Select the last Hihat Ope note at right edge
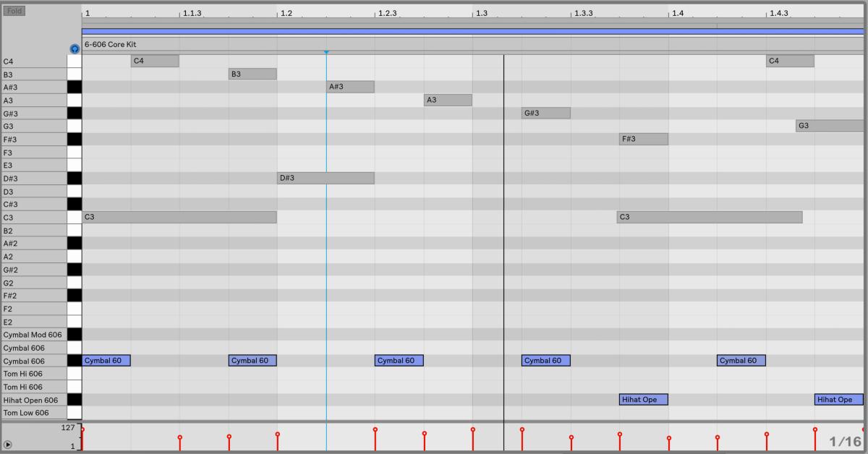868x454 pixels. (x=839, y=399)
